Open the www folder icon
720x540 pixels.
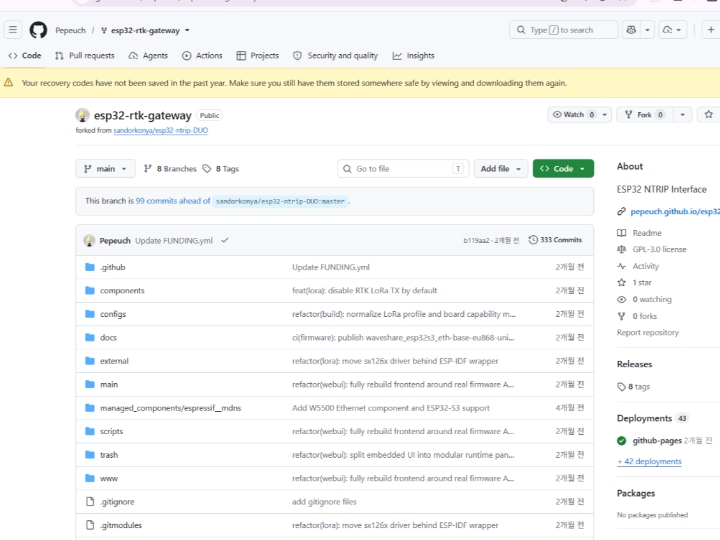(90, 478)
